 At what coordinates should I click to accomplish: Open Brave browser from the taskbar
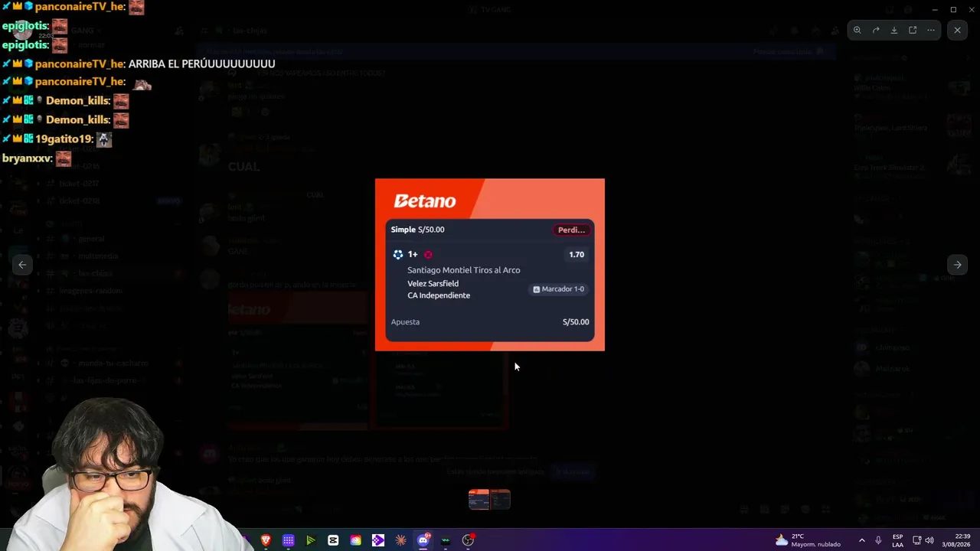point(266,540)
